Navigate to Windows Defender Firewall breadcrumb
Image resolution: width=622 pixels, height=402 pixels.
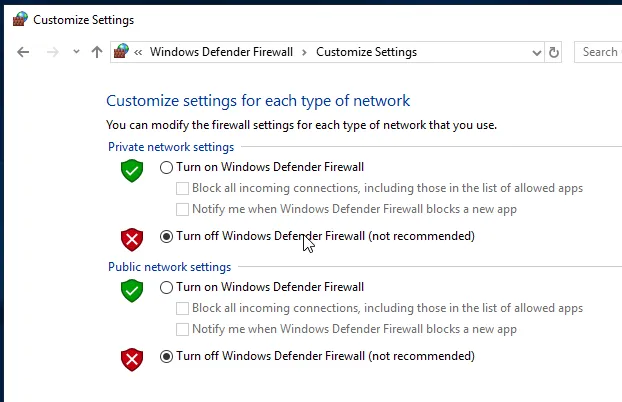click(x=221, y=52)
